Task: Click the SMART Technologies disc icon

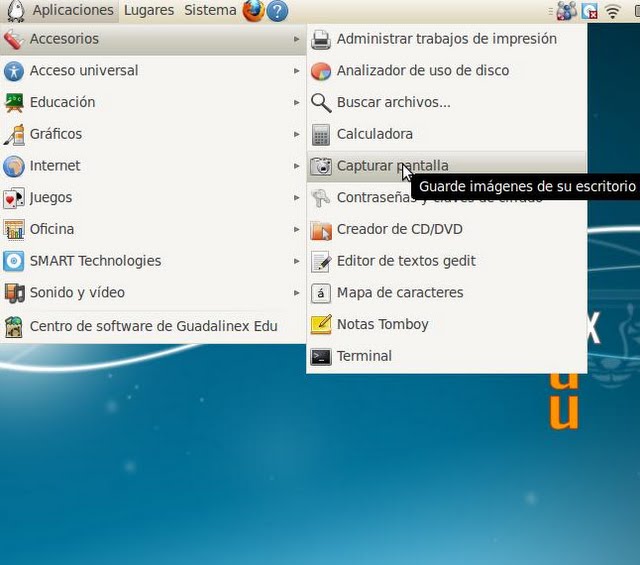Action: click(x=14, y=262)
